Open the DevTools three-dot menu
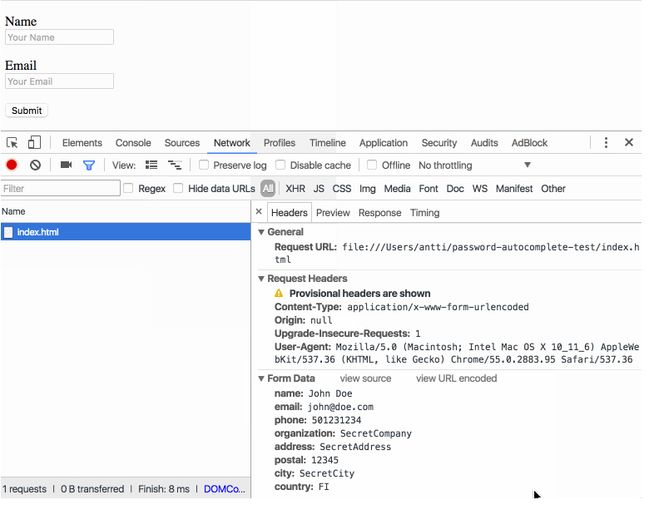664x514 pixels. 606,142
